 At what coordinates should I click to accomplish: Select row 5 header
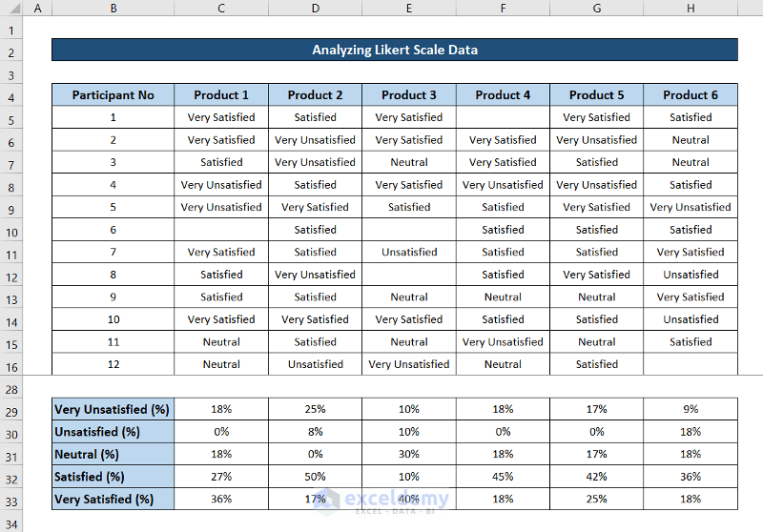[x=12, y=118]
